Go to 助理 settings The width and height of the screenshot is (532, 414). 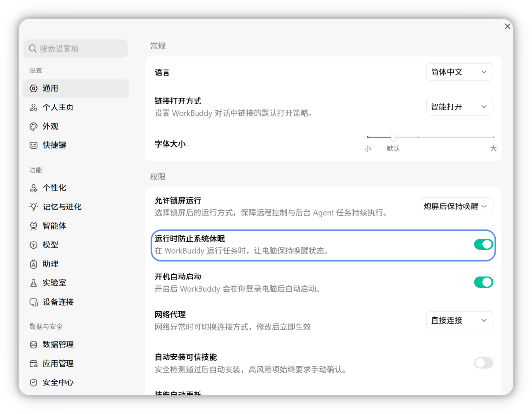click(x=75, y=264)
